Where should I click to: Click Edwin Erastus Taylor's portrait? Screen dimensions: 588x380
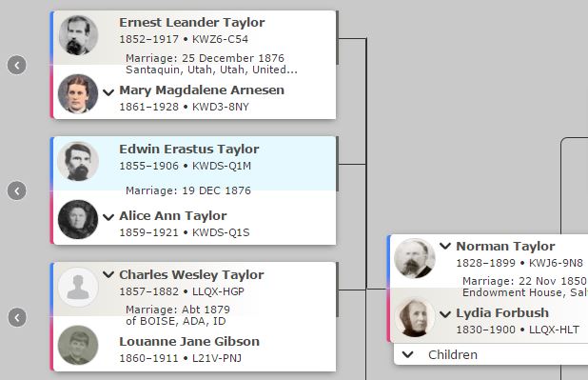coord(78,162)
